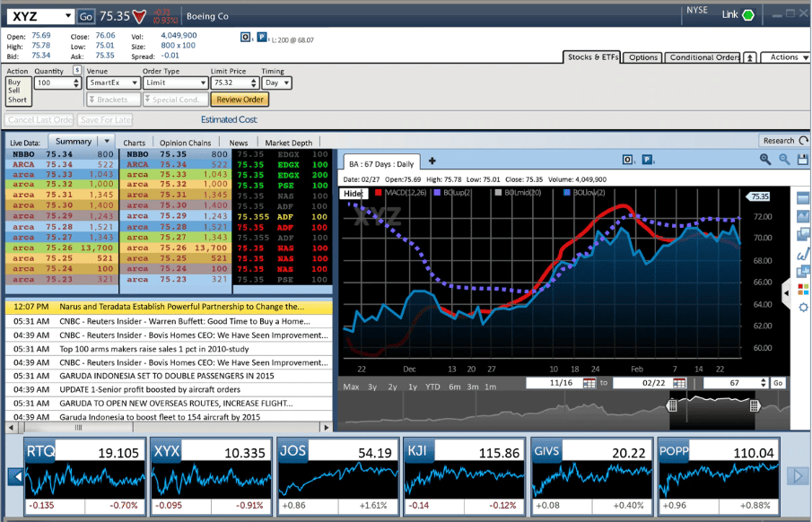
Task: Open the start date calendar picker
Action: pyautogui.click(x=589, y=383)
